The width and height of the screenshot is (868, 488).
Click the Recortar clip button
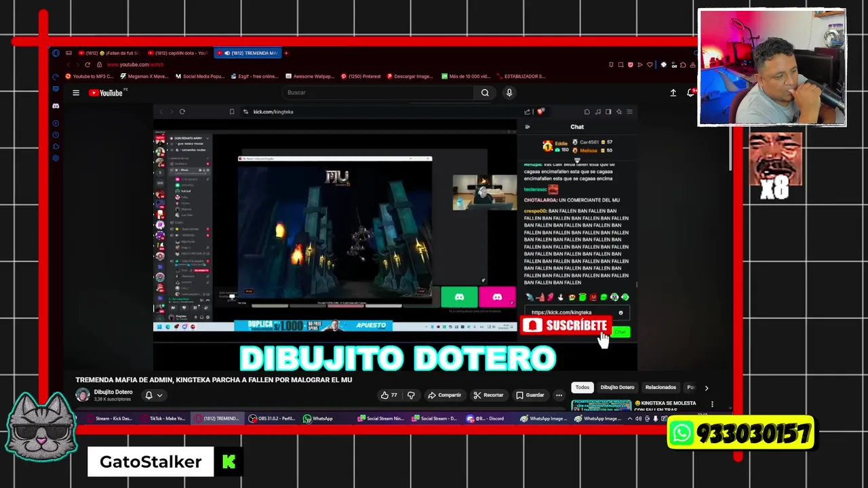tap(489, 395)
